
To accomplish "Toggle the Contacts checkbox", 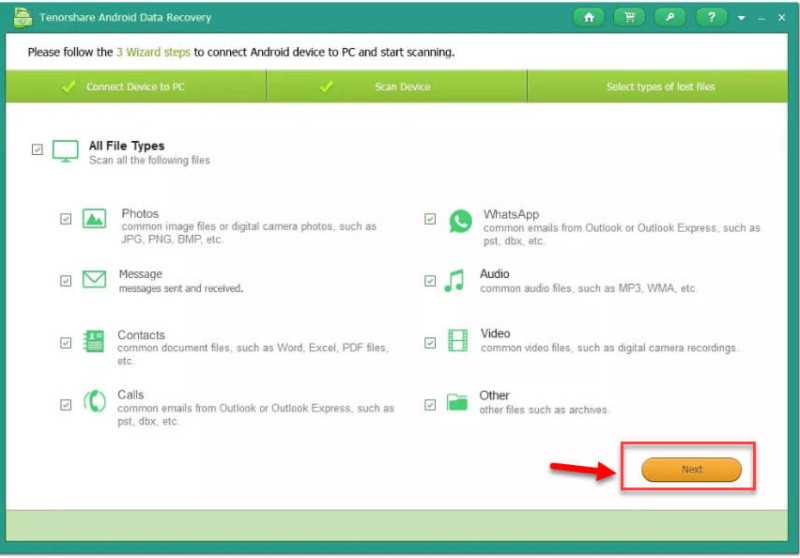I will (x=66, y=343).
